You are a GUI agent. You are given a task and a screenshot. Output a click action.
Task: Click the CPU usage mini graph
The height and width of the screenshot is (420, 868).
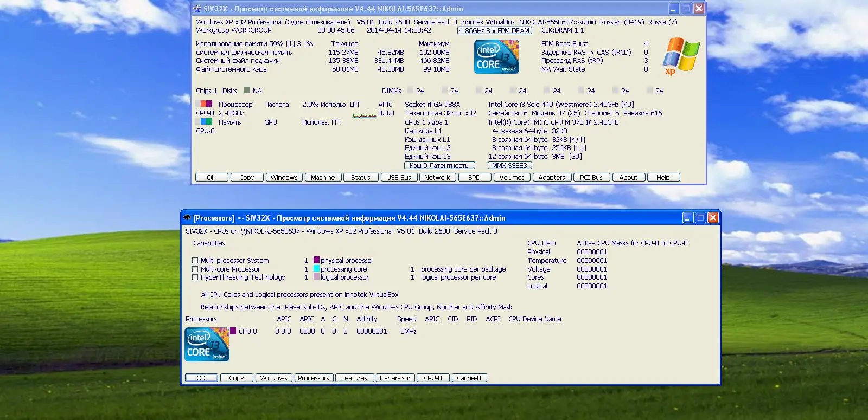tap(363, 113)
